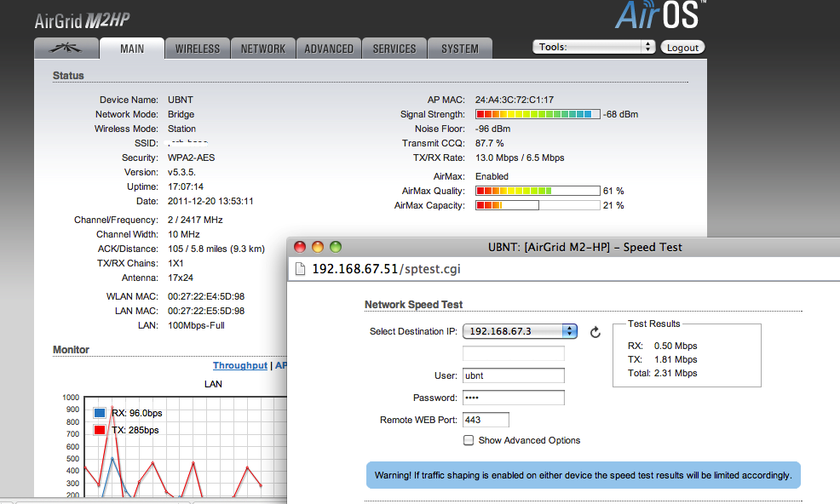Click the red TX legend swatch
Screen dimensions: 840x504
point(100,430)
